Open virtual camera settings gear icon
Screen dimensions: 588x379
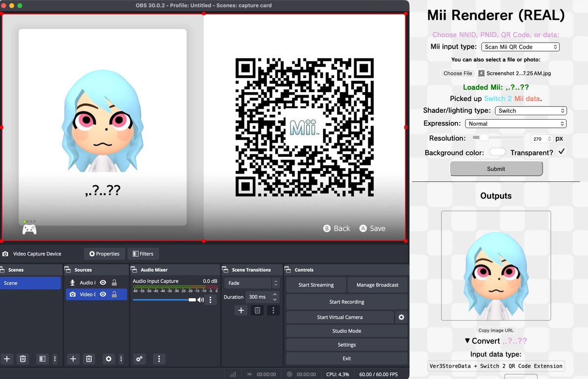(x=401, y=317)
